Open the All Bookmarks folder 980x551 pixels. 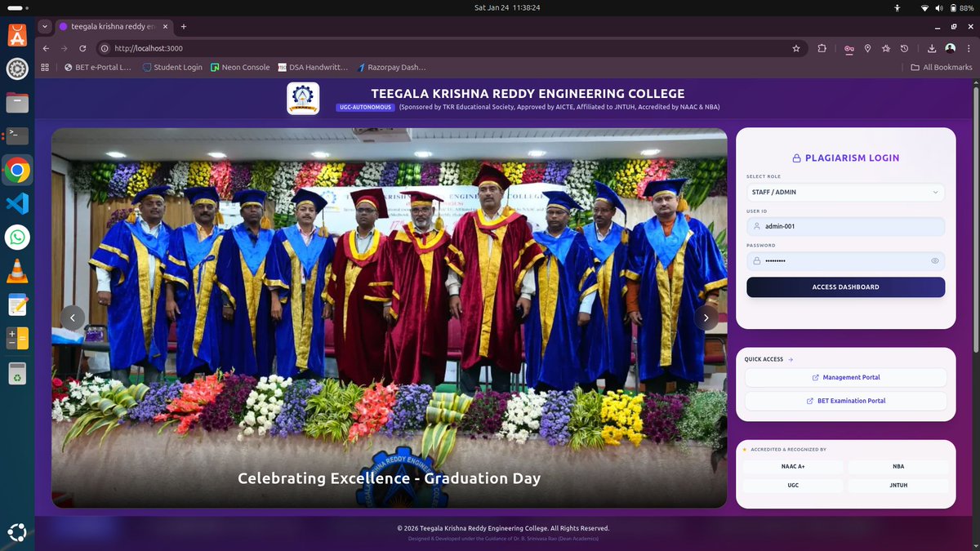pos(941,67)
